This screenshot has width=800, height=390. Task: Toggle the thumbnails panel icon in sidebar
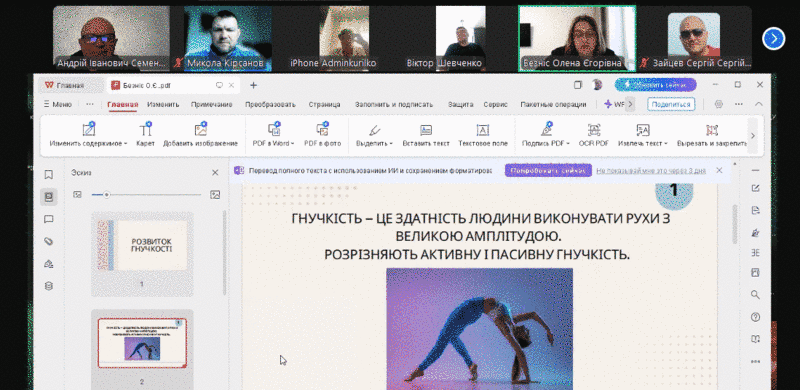[x=48, y=197]
